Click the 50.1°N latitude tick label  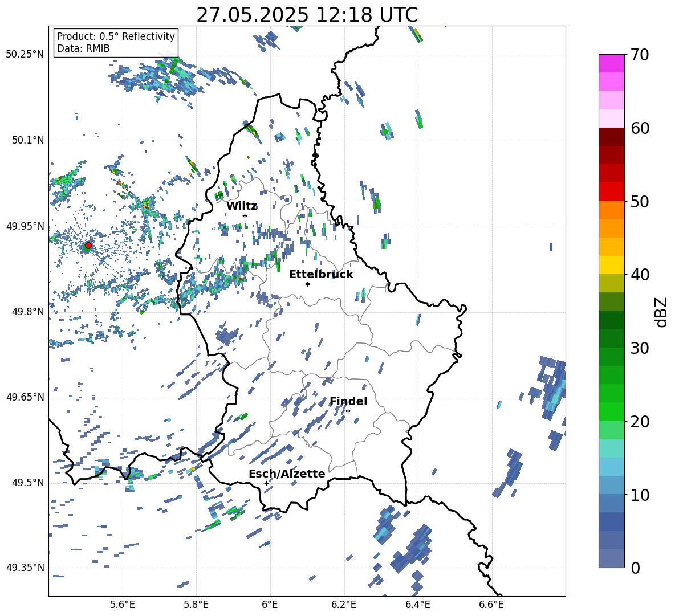click(28, 140)
